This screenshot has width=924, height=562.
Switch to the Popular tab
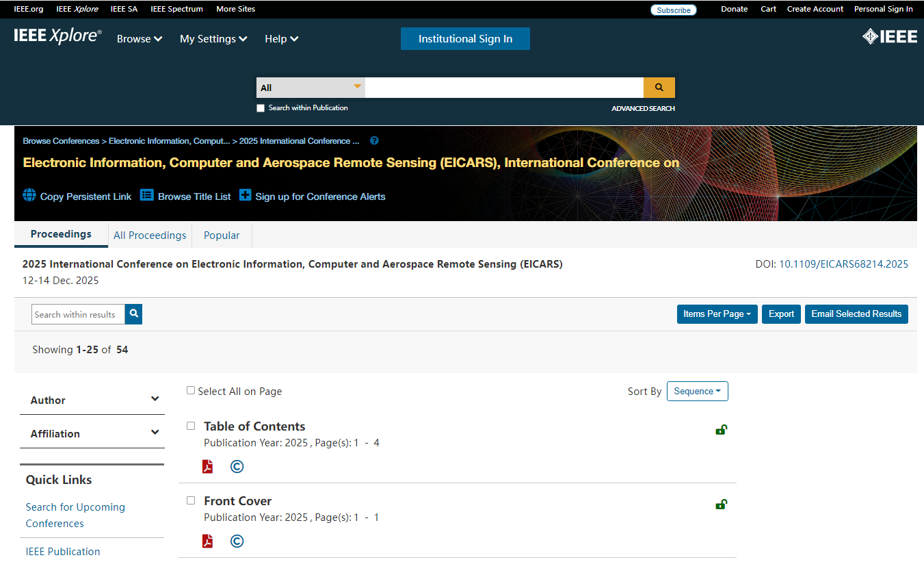[222, 235]
